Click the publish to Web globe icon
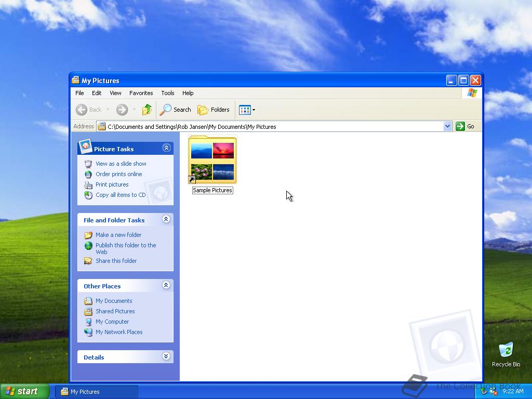The height and width of the screenshot is (399, 532). point(88,246)
